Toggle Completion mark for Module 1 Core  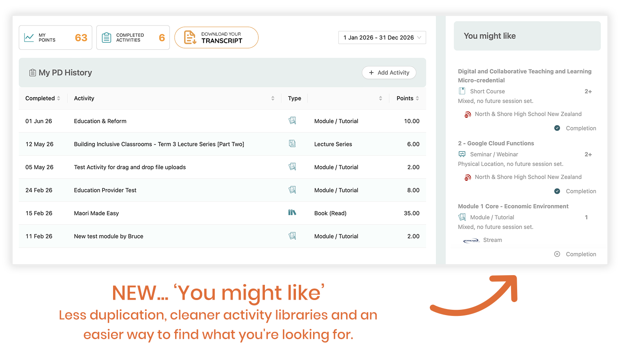557,254
